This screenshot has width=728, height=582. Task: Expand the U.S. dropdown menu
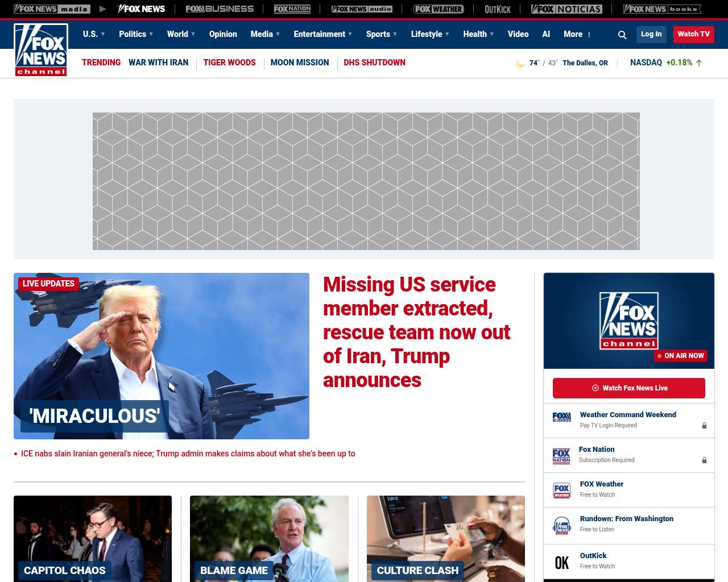(x=94, y=34)
